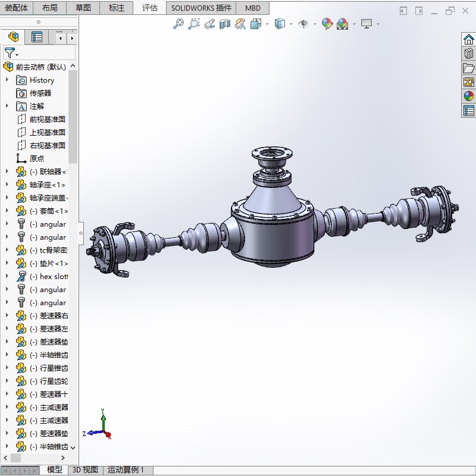Select the tc骨架密 seal component
The width and height of the screenshot is (476, 476).
(49, 250)
